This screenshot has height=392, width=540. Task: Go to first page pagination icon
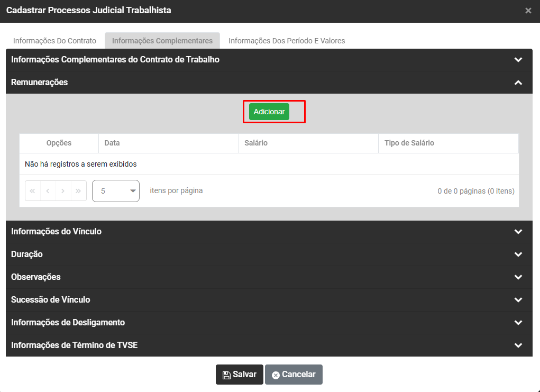33,191
